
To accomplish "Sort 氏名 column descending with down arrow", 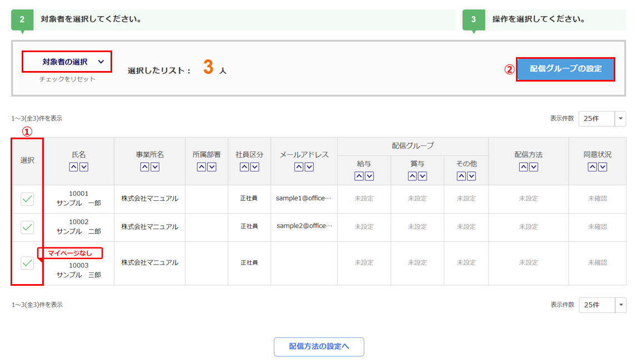I will click(84, 167).
